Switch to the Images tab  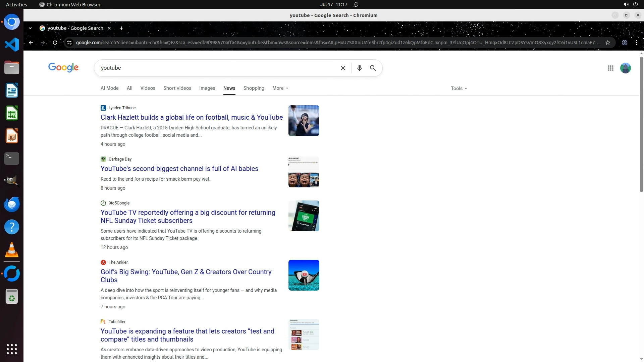point(207,88)
